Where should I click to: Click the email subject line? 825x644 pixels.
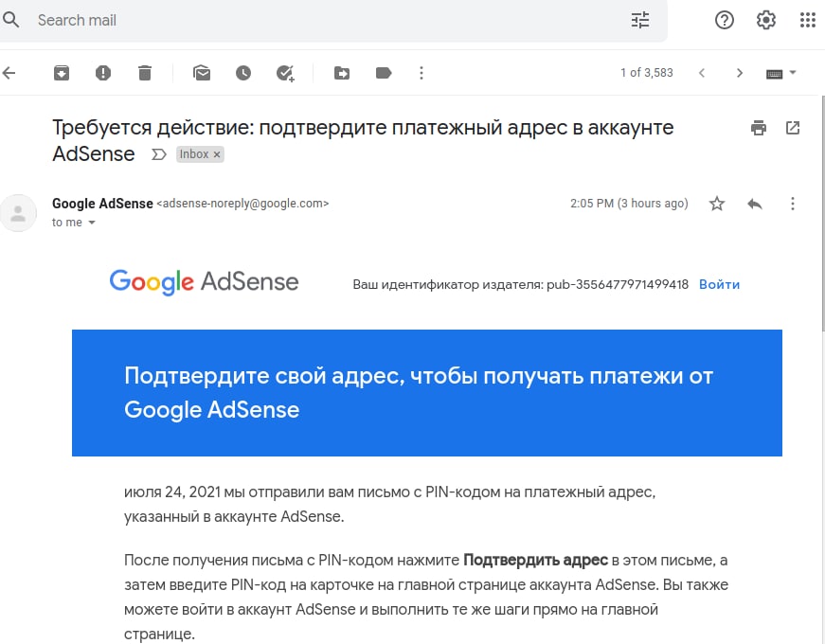363,140
